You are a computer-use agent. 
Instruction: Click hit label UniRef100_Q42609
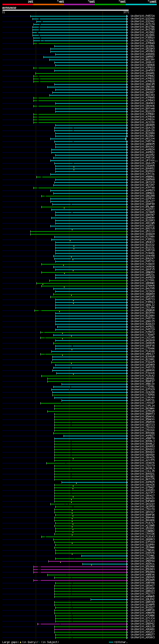click(143, 340)
